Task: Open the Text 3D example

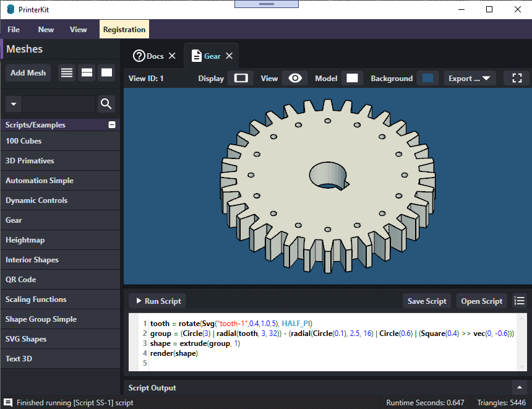Action: click(61, 359)
